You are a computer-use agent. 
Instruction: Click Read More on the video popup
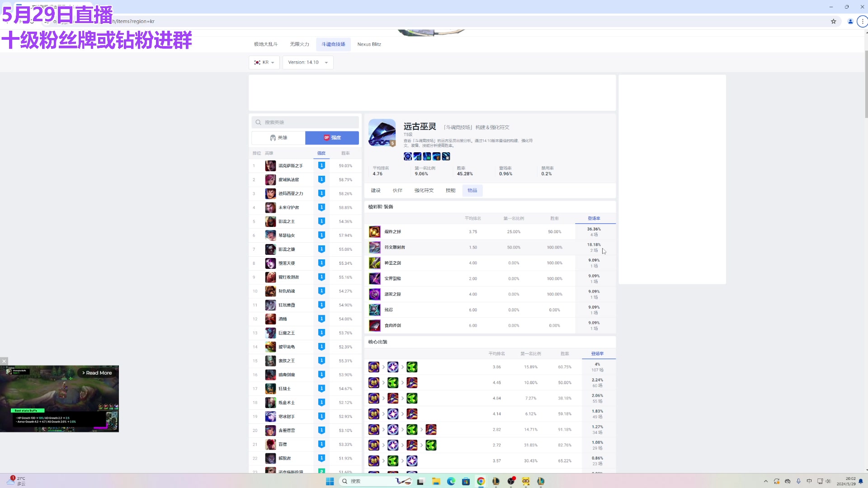(97, 373)
